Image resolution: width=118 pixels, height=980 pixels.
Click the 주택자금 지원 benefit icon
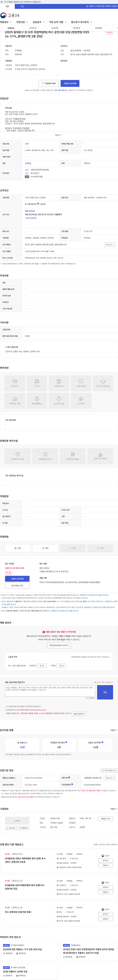pyautogui.click(x=15, y=401)
